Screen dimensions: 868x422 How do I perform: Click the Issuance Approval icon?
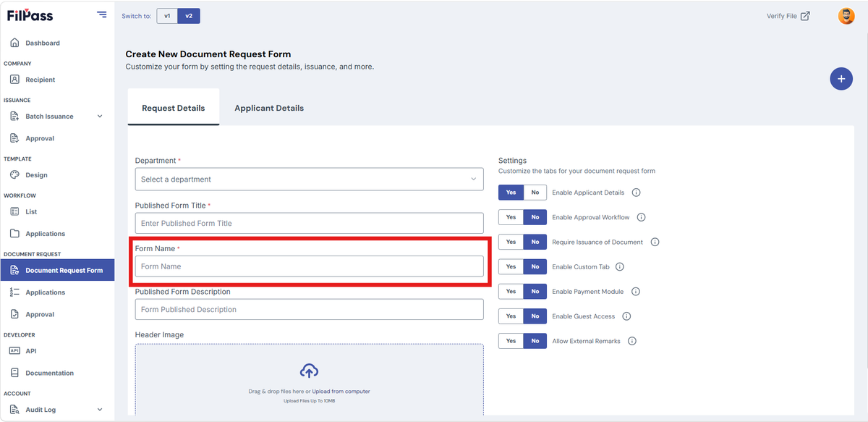point(14,138)
